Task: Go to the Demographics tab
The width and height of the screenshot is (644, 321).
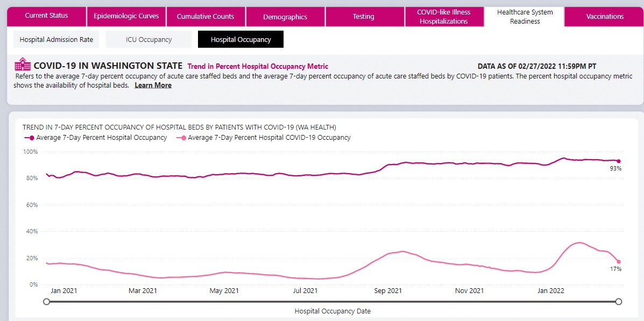Action: [285, 17]
